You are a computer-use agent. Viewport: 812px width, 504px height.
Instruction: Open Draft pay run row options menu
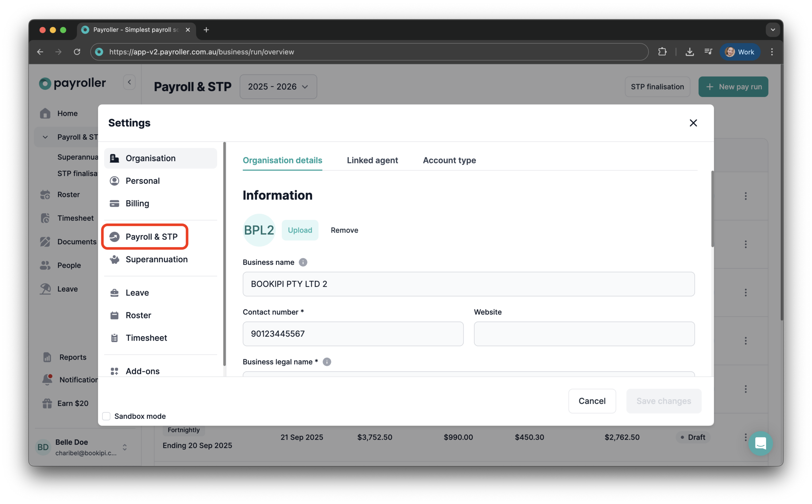point(746,437)
